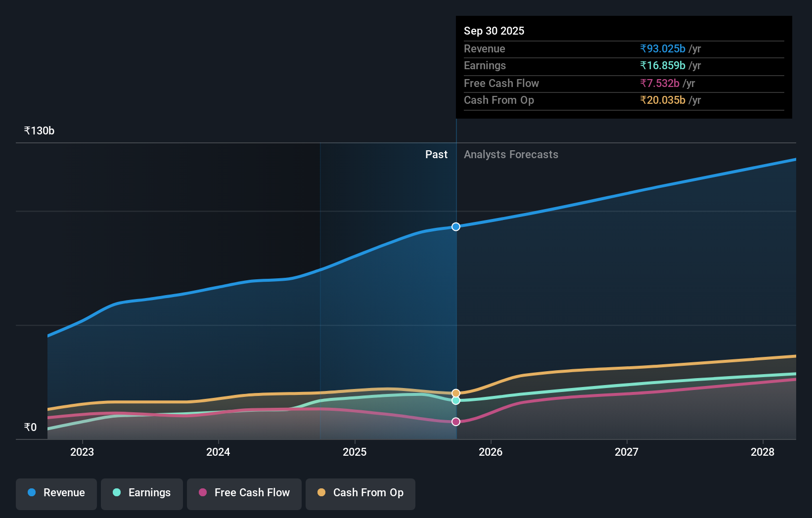812x518 pixels.
Task: Click the Cash From Op marker on the chart
Action: [455, 392]
